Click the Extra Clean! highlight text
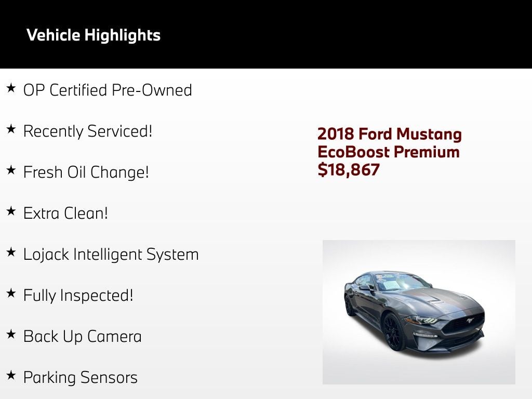The image size is (532, 399). (x=65, y=213)
